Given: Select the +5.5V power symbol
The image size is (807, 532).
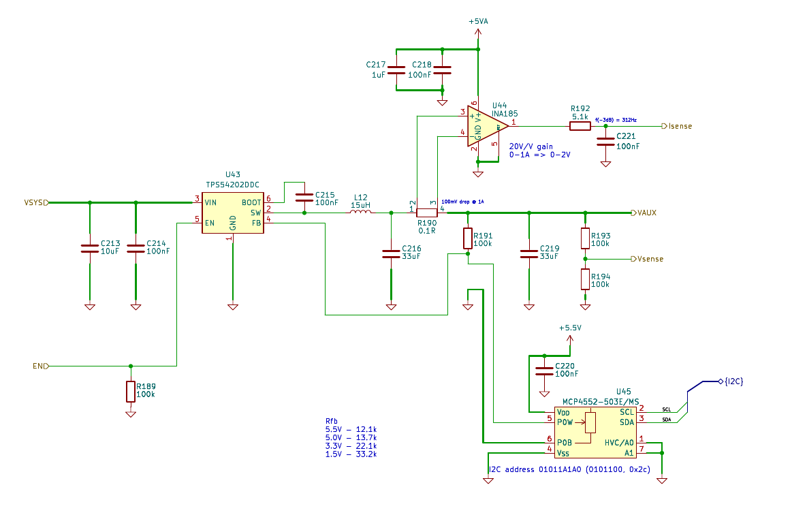Looking at the screenshot, I should (570, 328).
